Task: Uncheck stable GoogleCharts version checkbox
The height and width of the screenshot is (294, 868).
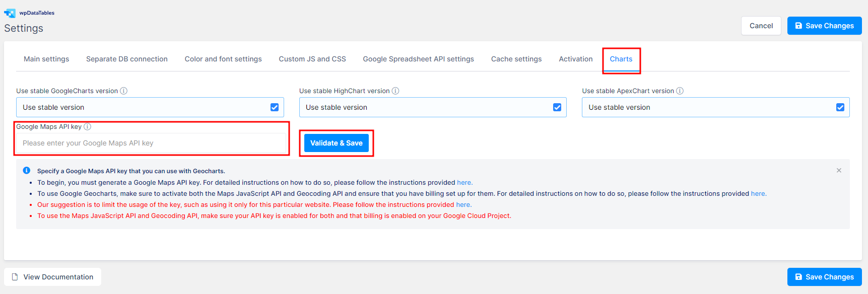Action: point(275,107)
